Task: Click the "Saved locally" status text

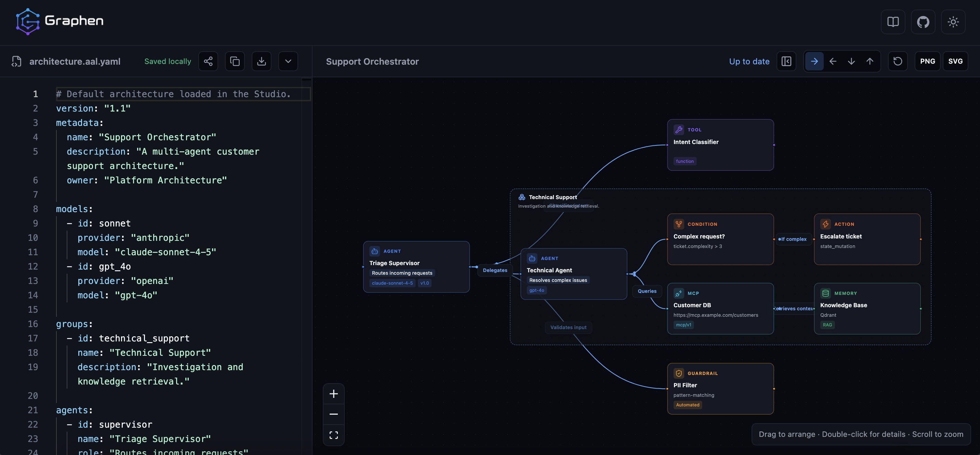Action: pyautogui.click(x=168, y=61)
